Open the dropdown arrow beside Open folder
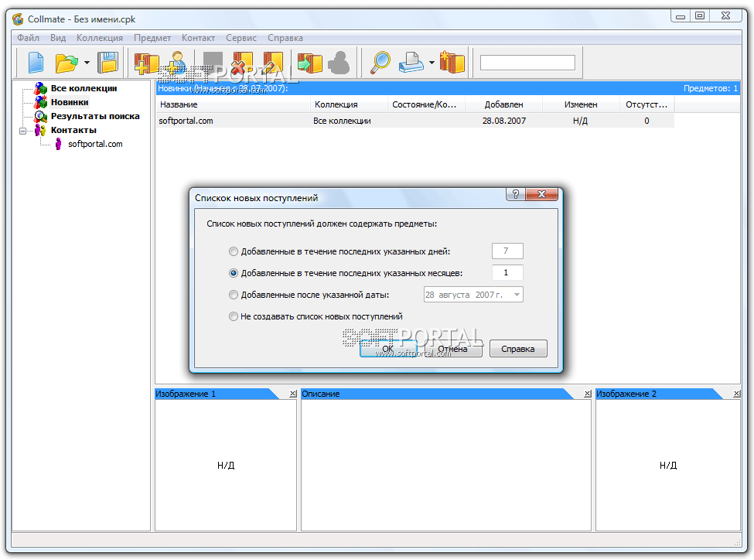 [87, 63]
